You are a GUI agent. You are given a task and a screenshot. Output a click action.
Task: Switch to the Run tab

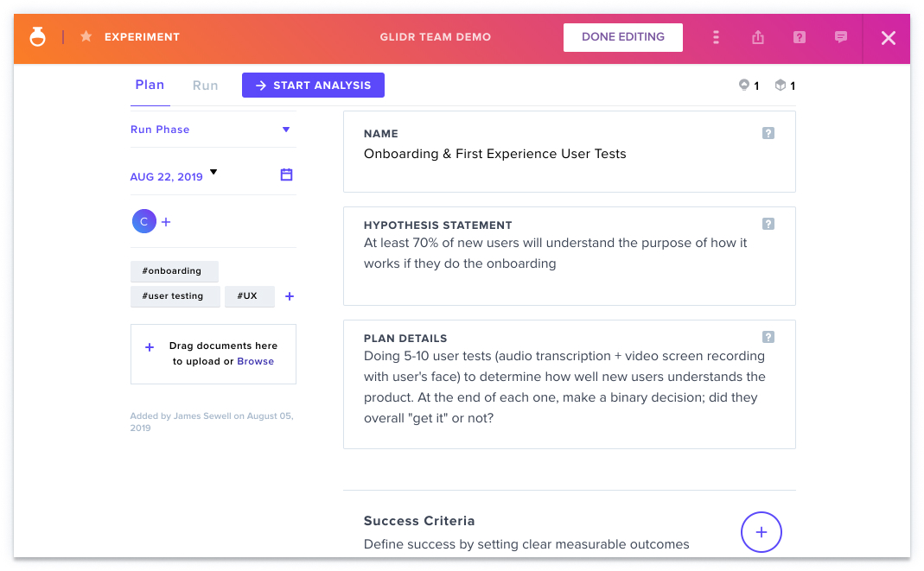click(x=205, y=86)
